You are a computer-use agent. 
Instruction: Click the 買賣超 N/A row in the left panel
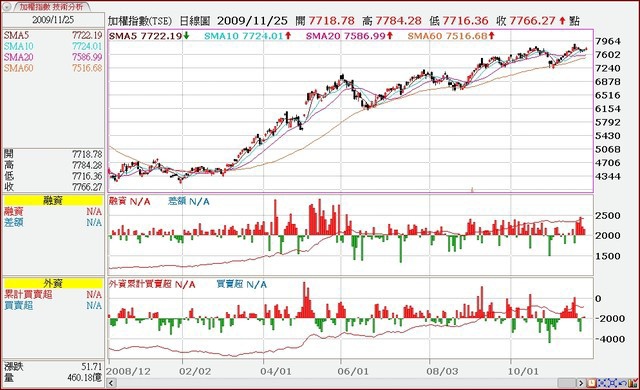click(x=53, y=305)
